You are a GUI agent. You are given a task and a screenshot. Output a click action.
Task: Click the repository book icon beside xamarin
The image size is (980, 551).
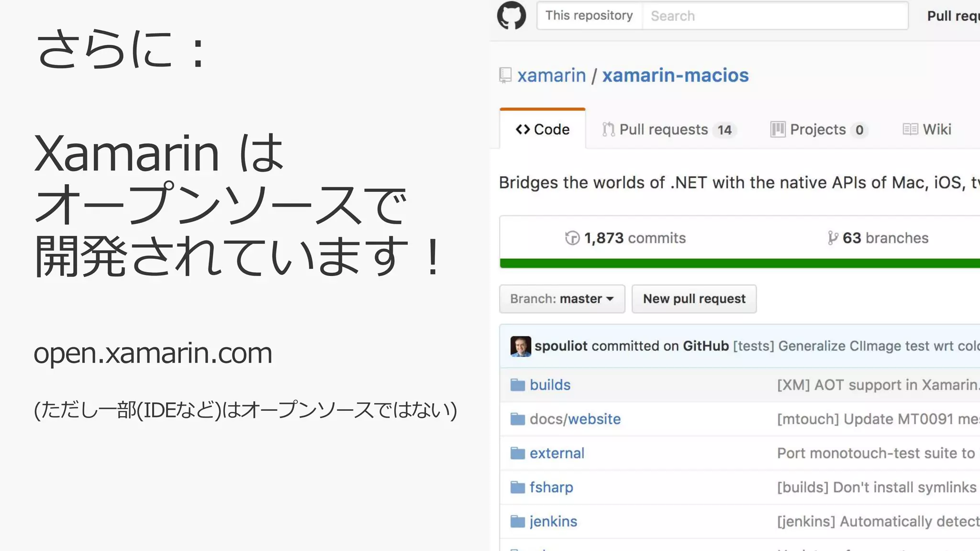click(x=505, y=76)
